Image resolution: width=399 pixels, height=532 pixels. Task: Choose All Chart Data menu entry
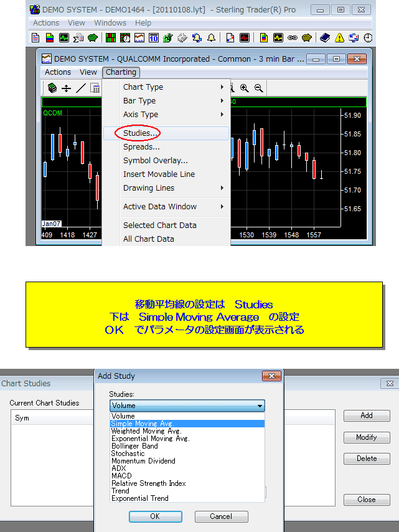pos(166,239)
